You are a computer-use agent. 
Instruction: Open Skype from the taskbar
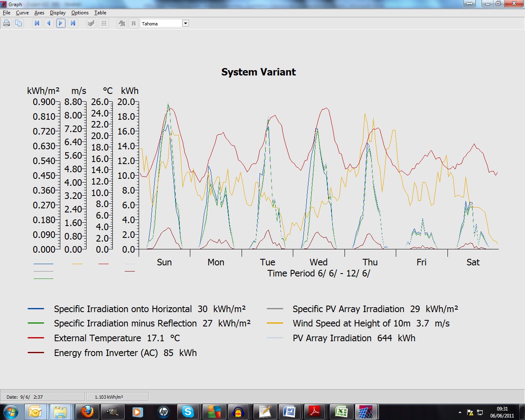188,412
